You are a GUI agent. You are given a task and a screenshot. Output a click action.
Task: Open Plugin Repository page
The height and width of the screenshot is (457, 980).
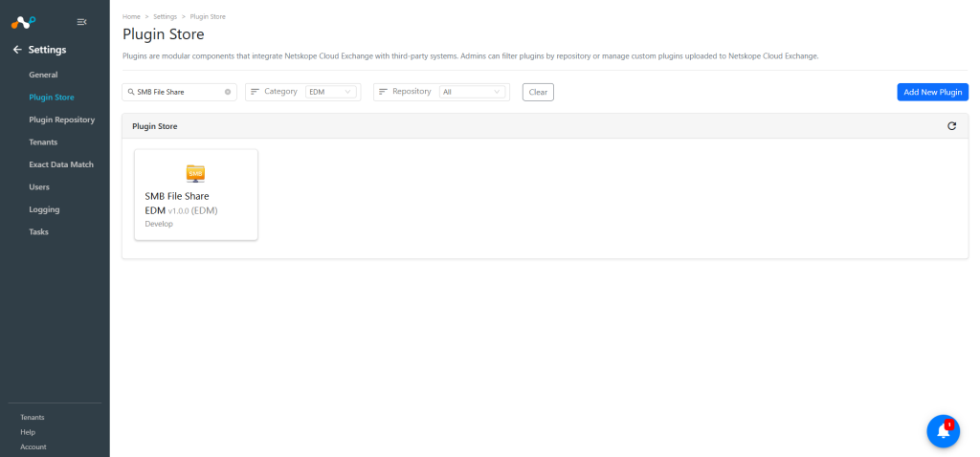coord(62,120)
